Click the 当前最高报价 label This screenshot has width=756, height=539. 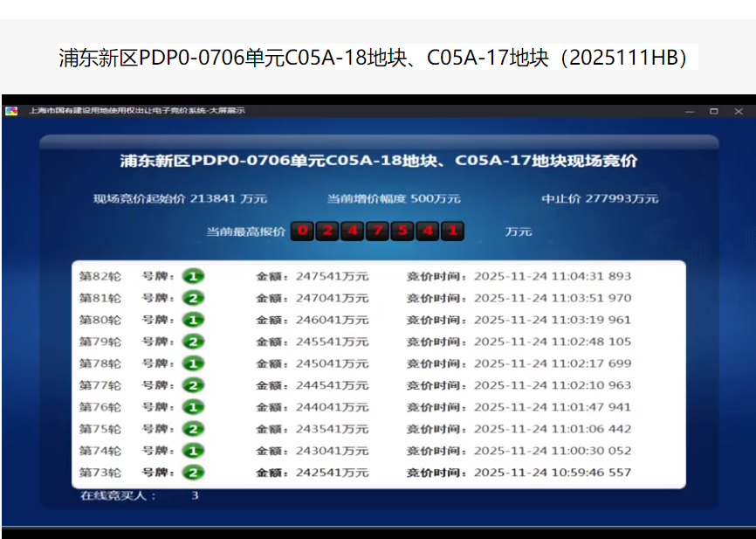245,231
